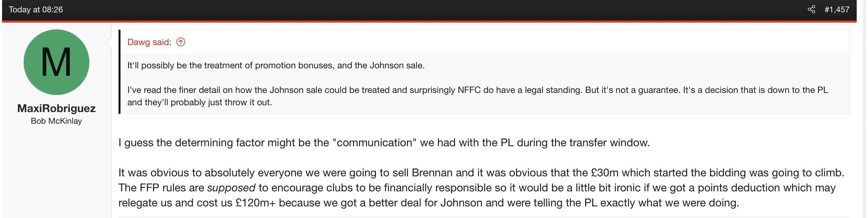Screen dimensions: 868x218
Task: Click the Today at 08:26 timestamp
Action: tap(36, 10)
